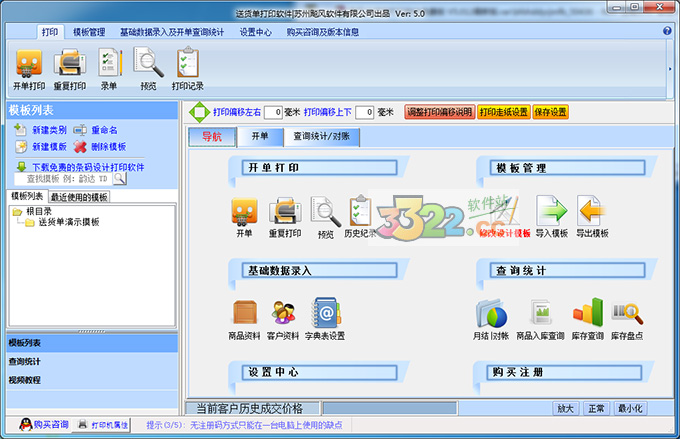Switch to 模板列表 tab above tree
Image resolution: width=680 pixels, height=439 pixels.
coord(27,197)
